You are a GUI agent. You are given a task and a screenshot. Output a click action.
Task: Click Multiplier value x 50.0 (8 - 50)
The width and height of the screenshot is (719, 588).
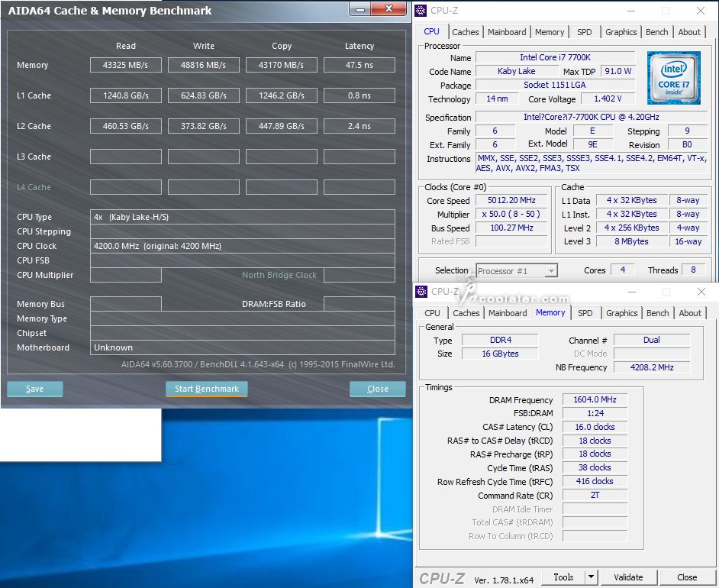pyautogui.click(x=511, y=214)
